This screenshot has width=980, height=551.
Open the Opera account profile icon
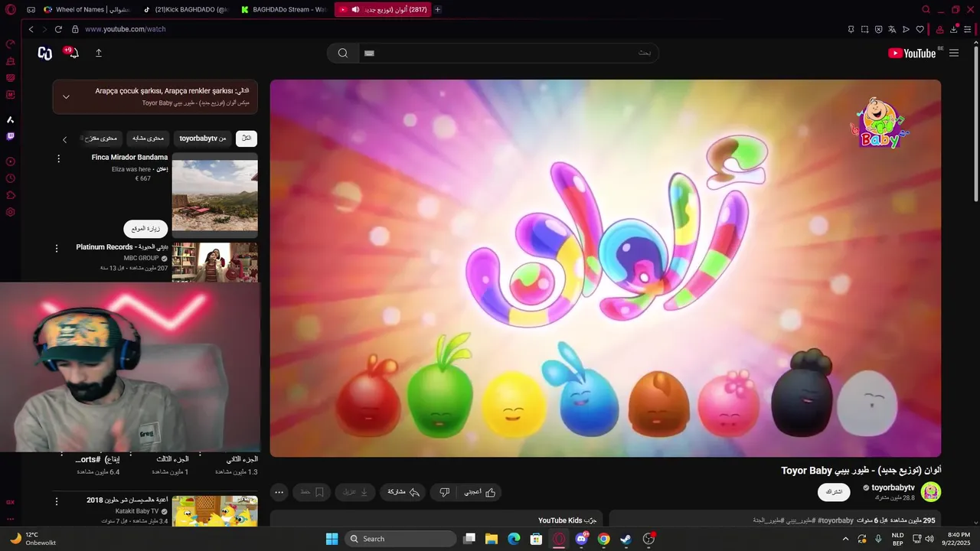(939, 29)
